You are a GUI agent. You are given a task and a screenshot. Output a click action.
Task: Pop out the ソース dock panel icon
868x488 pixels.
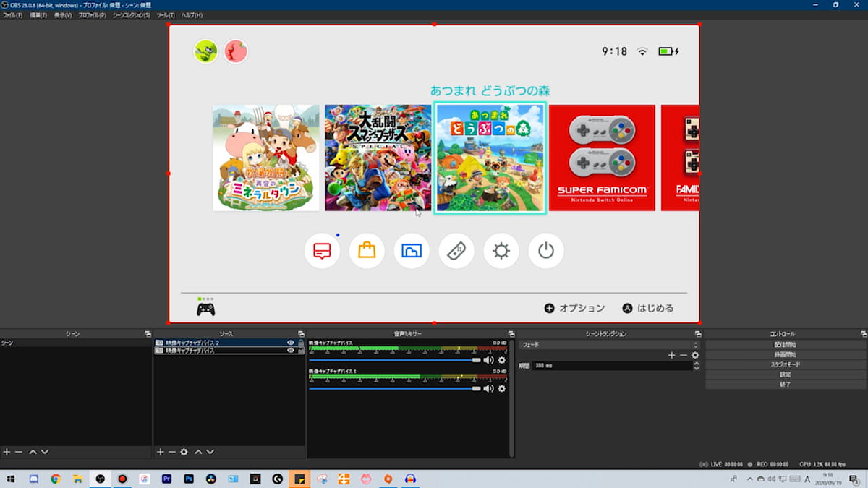coord(301,334)
